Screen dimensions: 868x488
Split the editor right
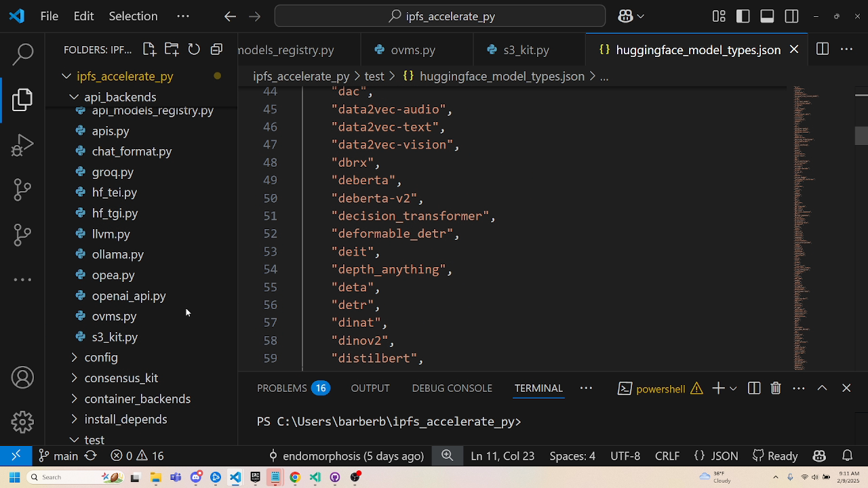[823, 49]
